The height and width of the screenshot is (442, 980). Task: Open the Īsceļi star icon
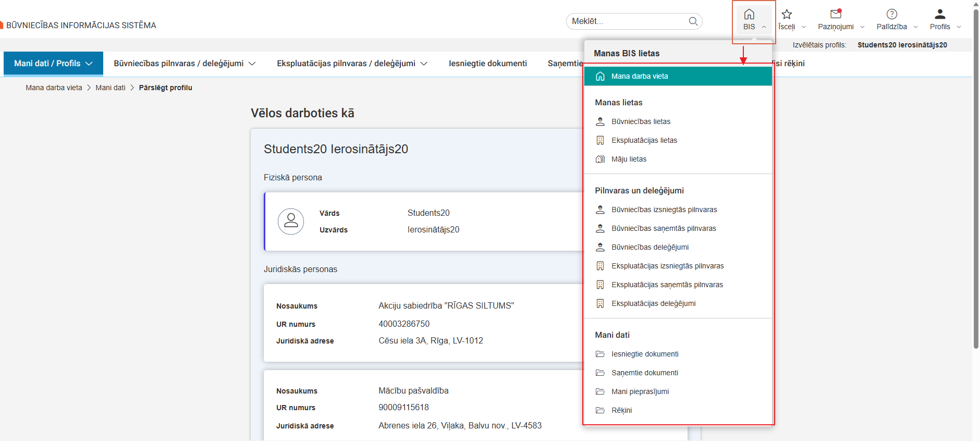tap(787, 15)
